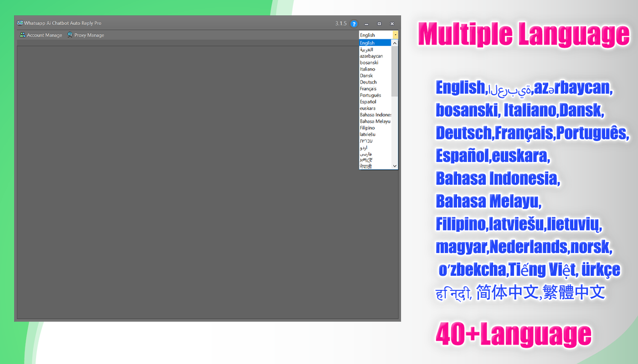The image size is (638, 364).
Task: Choose the Arabic language entry
Action: tap(375, 50)
